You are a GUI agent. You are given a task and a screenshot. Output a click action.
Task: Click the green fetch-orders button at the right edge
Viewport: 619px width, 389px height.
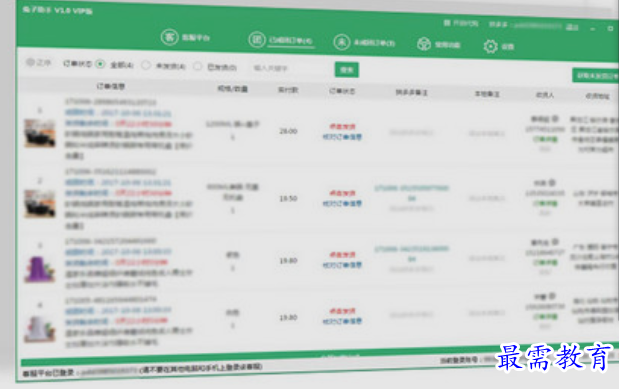pyautogui.click(x=596, y=75)
